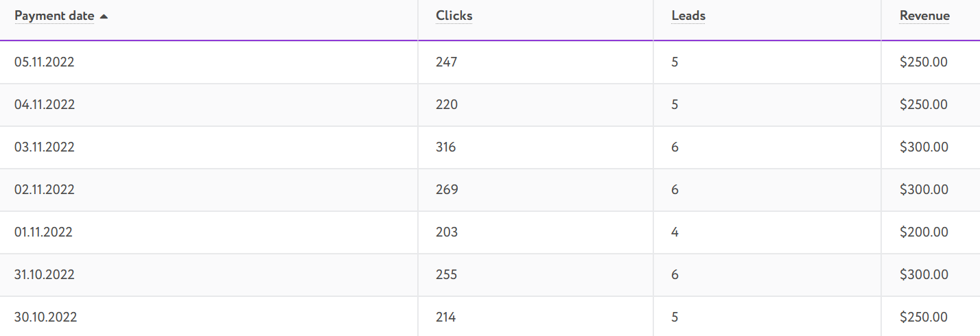The width and height of the screenshot is (980, 336).
Task: Click the 203 clicks value
Action: pos(446,232)
